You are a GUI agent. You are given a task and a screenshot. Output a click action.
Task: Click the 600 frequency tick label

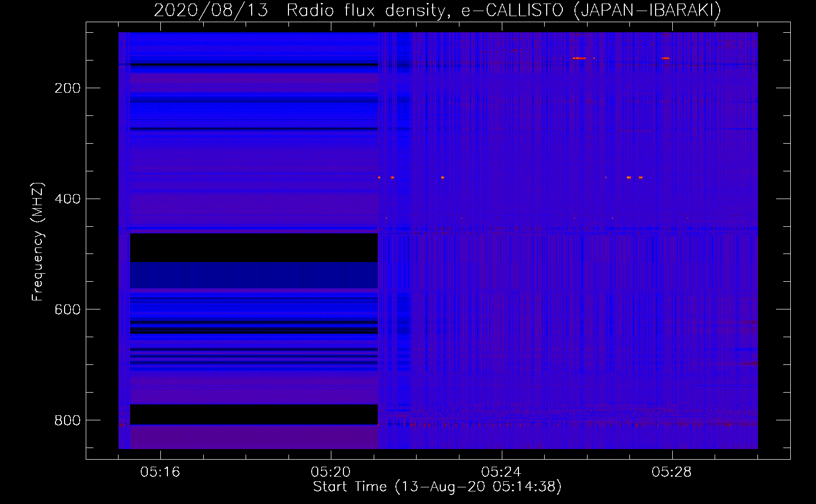[68, 309]
